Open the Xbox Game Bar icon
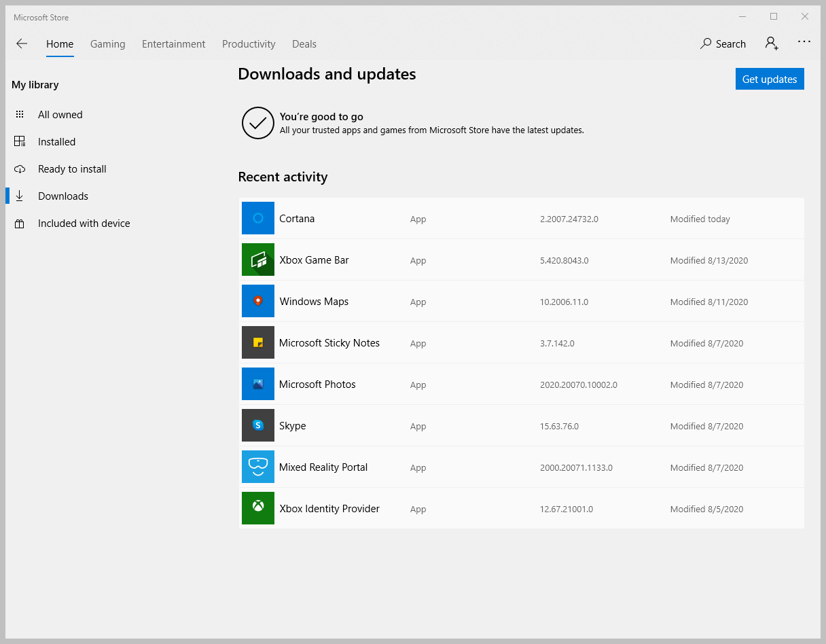826x644 pixels. click(x=258, y=260)
